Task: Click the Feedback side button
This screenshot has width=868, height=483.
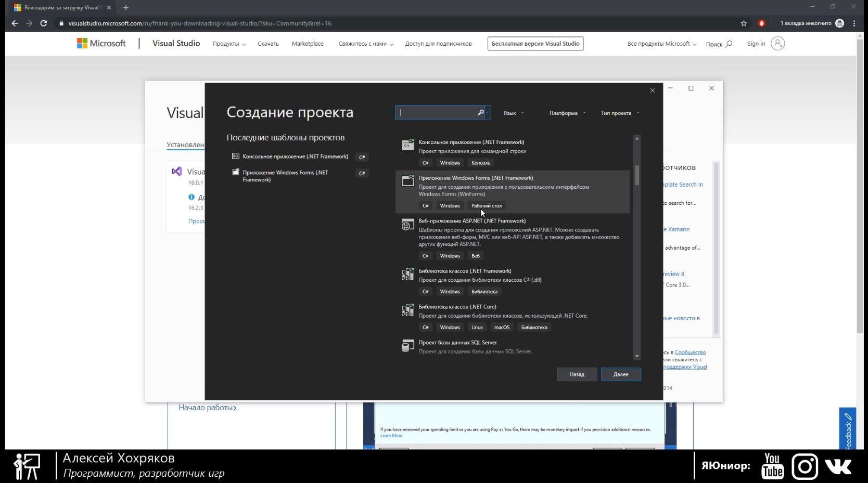Action: click(848, 429)
